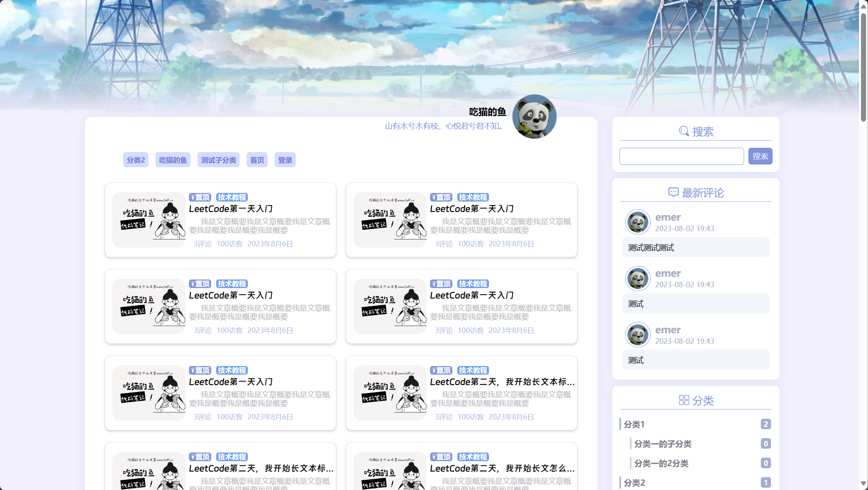The image size is (868, 490).
Task: Open the 测试子分类 navigation tab
Action: click(x=219, y=160)
